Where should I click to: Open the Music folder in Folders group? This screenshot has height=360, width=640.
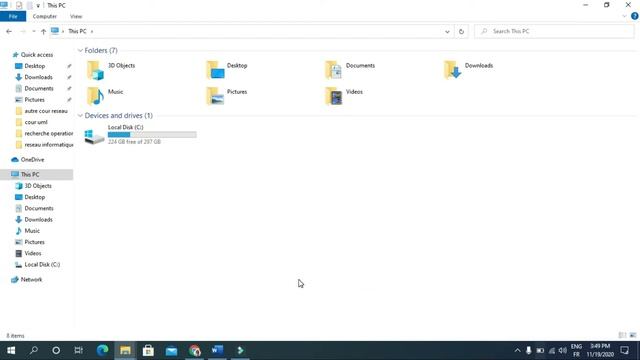(x=95, y=96)
